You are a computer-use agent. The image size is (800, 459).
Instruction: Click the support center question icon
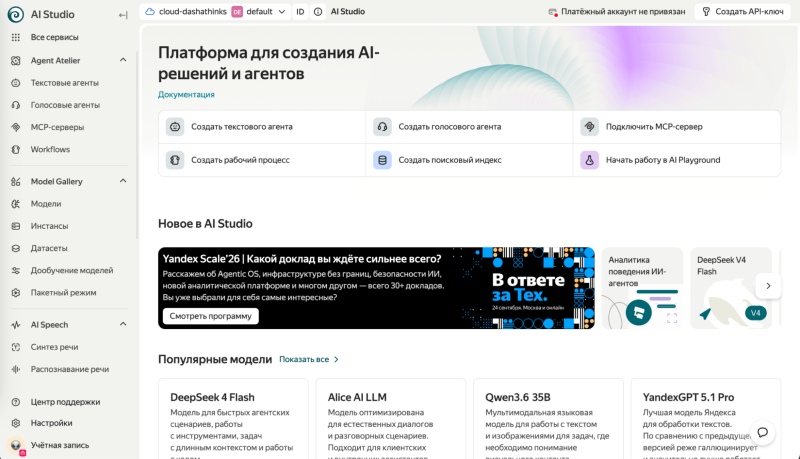[16, 402]
